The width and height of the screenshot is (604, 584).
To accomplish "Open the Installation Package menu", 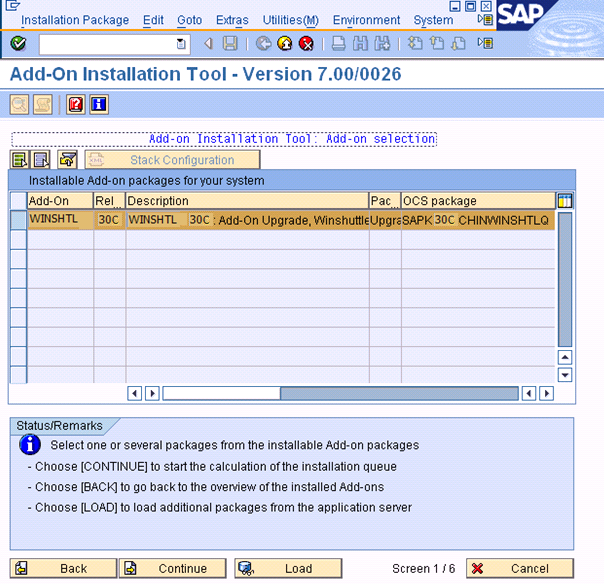I will coord(75,20).
